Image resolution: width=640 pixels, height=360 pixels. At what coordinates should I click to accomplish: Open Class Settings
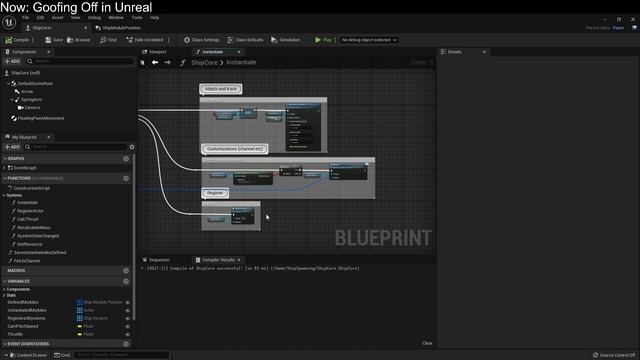coord(201,40)
